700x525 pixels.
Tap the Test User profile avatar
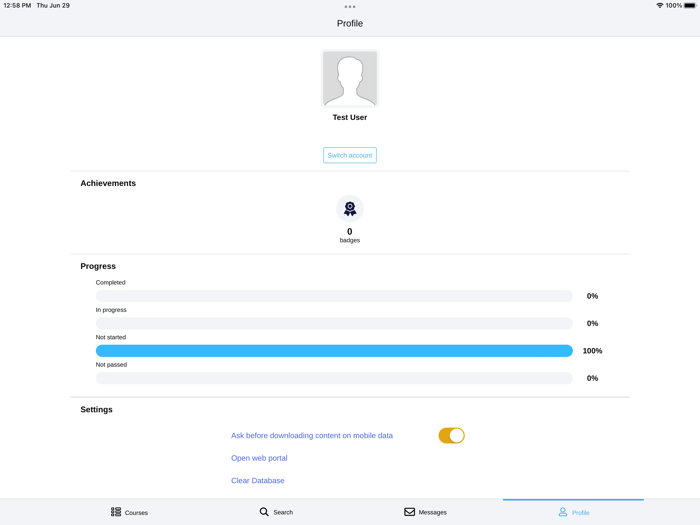tap(350, 79)
